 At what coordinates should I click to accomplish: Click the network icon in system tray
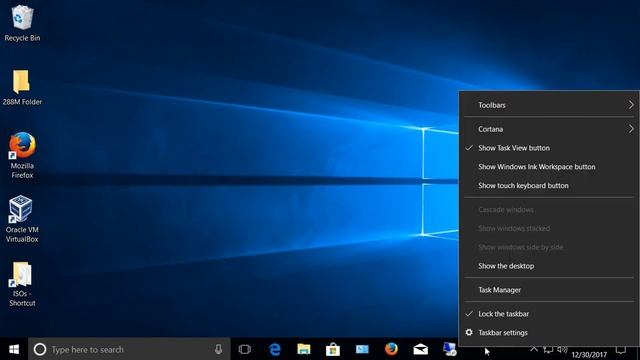(x=548, y=350)
